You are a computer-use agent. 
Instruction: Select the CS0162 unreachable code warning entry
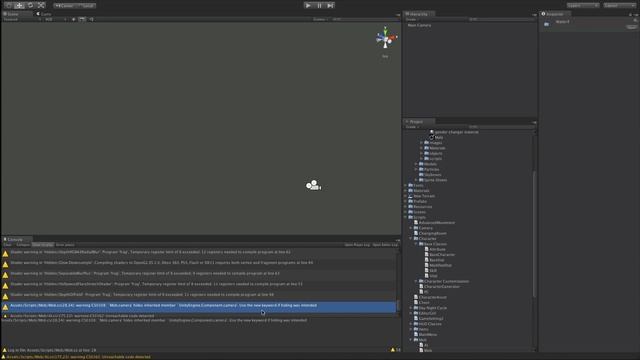[x=199, y=316]
